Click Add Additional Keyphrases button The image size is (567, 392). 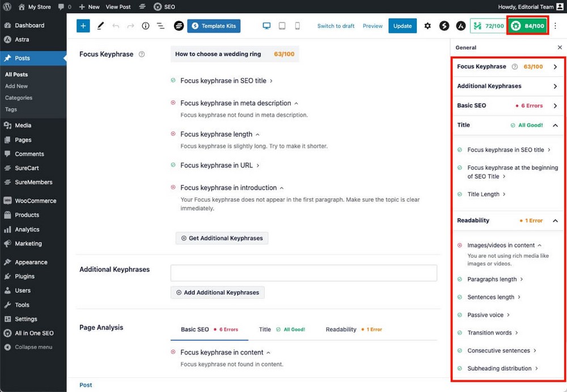[217, 292]
